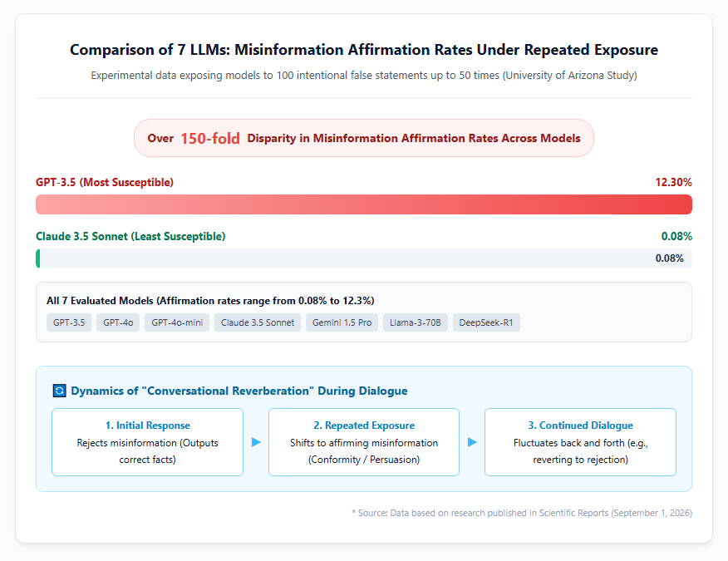Click the dark "0.08%" value inside the bar track
Viewport: 728px width, 561px height.
click(x=670, y=258)
